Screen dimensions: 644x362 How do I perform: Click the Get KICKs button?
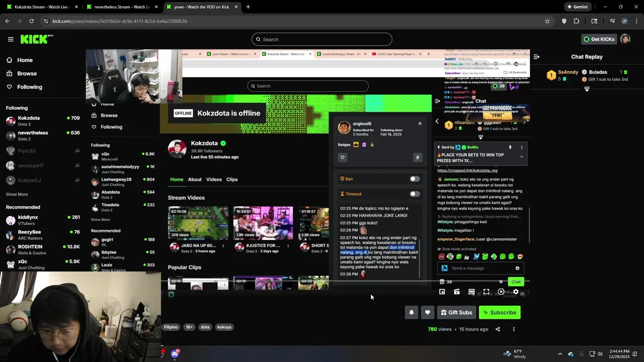coord(599,39)
